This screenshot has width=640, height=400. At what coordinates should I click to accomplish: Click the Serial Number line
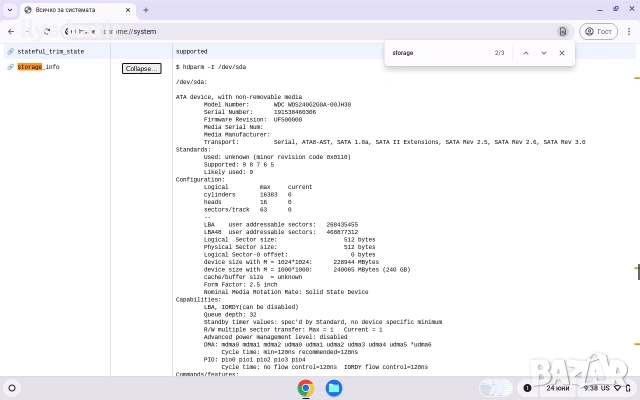point(260,112)
